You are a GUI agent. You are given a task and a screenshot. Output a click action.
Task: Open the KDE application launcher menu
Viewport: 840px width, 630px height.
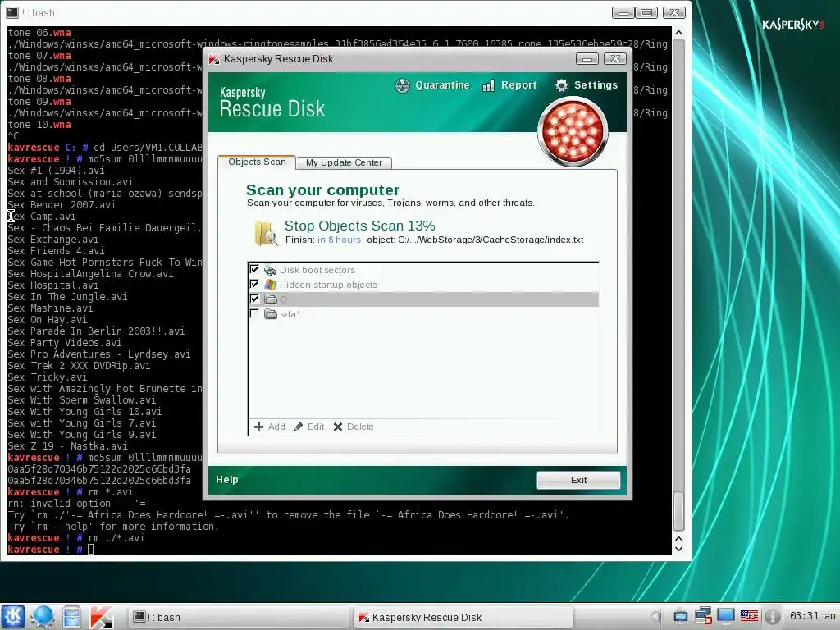tap(13, 617)
